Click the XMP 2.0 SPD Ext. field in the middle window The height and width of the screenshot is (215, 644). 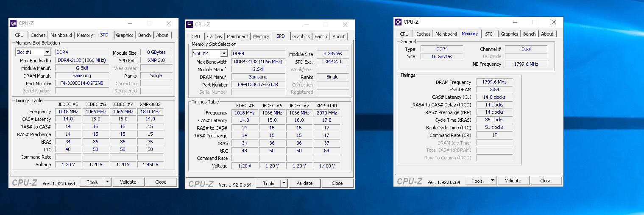pyautogui.click(x=332, y=61)
